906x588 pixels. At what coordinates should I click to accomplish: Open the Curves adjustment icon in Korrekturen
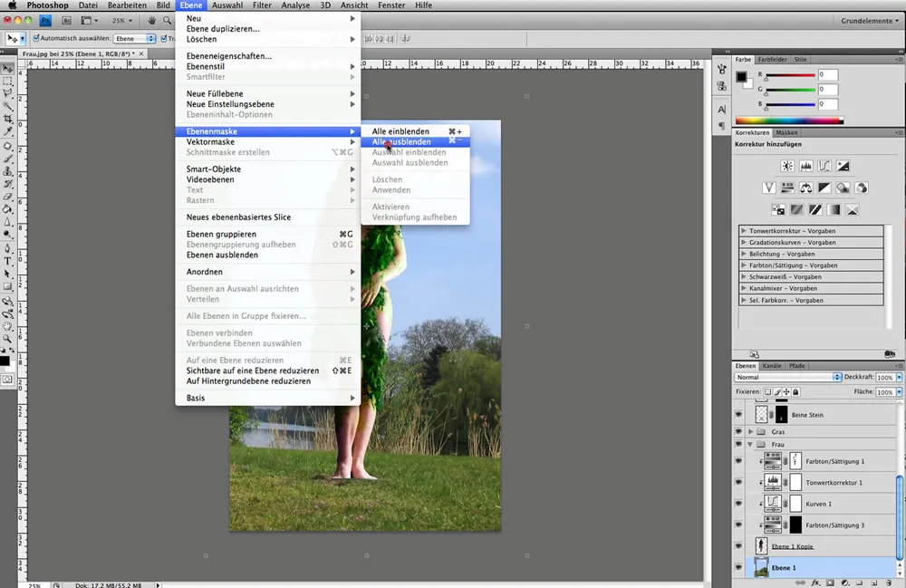(824, 166)
